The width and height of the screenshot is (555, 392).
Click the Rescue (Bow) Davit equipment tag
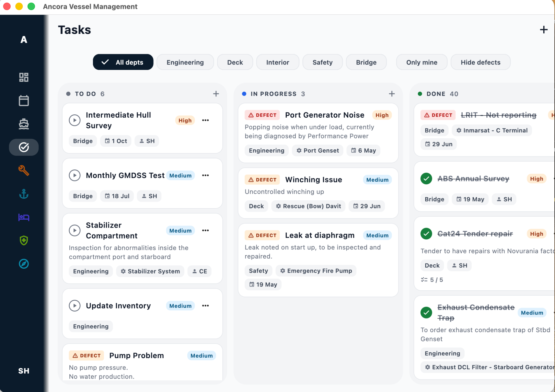(308, 206)
